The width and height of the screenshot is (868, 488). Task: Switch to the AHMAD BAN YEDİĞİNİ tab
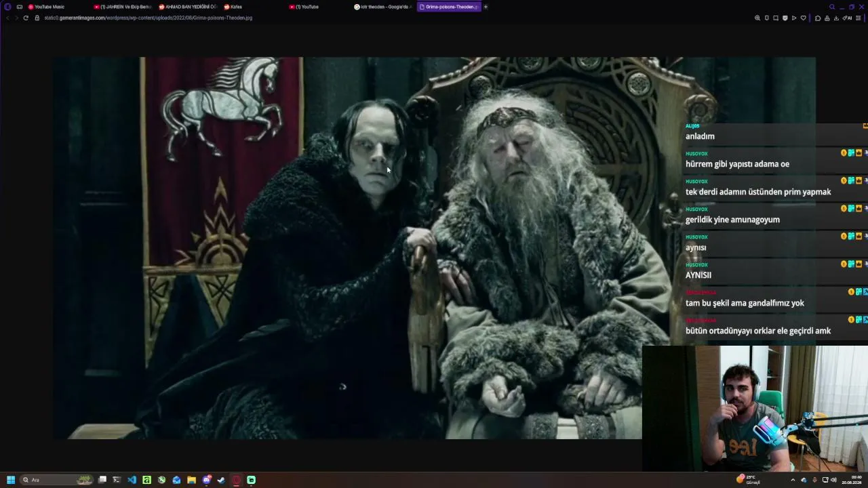[x=189, y=7]
